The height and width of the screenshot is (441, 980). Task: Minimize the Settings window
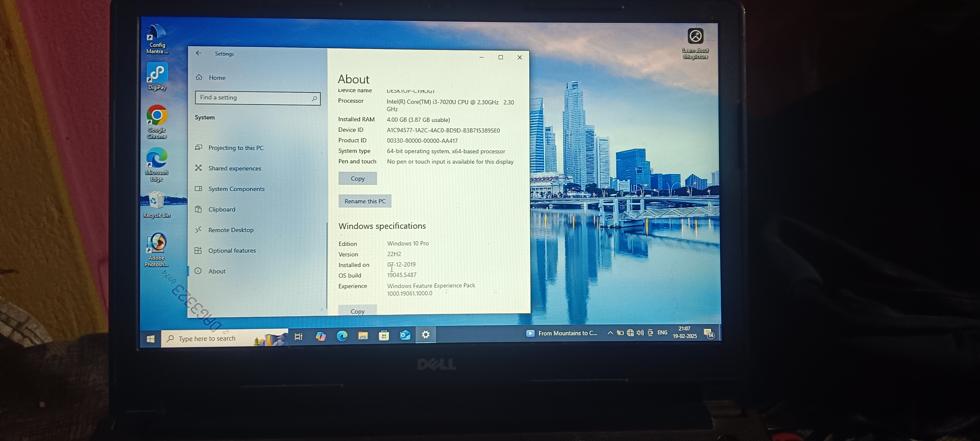coord(481,57)
